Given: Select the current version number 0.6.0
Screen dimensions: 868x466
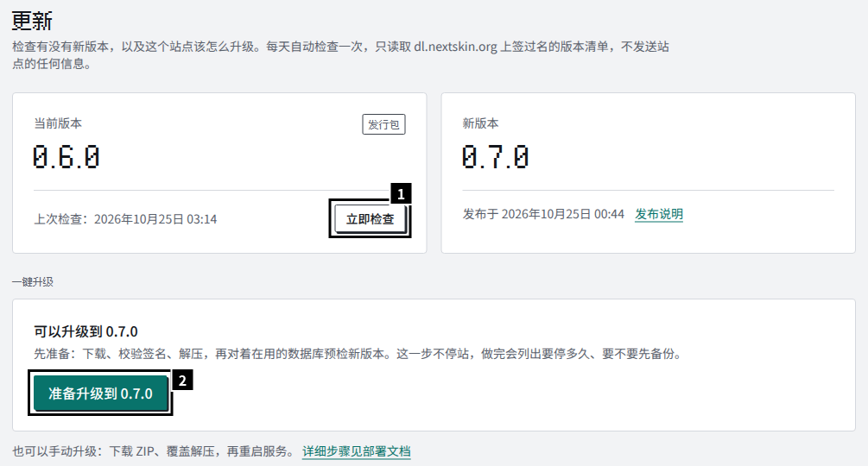Looking at the screenshot, I should [66, 157].
